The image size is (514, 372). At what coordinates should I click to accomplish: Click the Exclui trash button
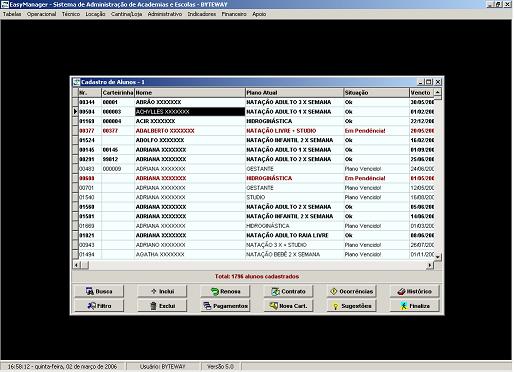pyautogui.click(x=162, y=306)
